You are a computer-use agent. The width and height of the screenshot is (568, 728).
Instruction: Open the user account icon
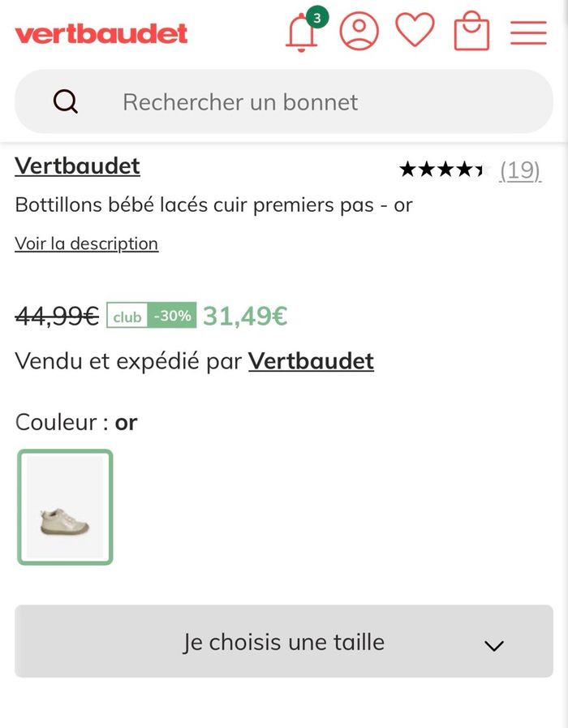pyautogui.click(x=359, y=32)
